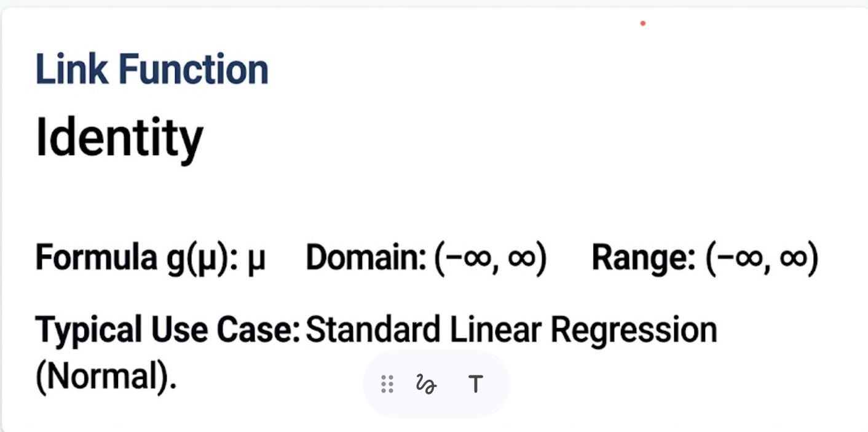Click the word "Standard" in use case
Viewport: 868px width, 432px height.
tap(373, 330)
